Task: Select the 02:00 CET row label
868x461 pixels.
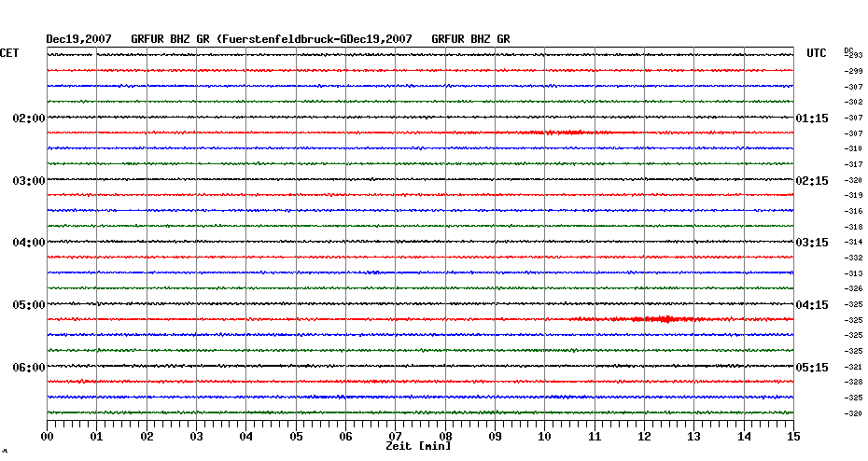Action: click(x=29, y=118)
